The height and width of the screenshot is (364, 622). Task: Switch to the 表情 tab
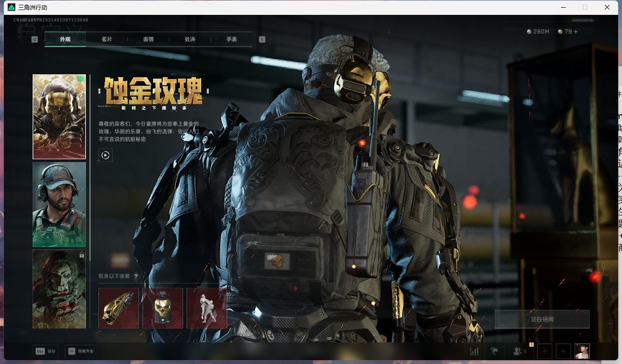pos(148,39)
